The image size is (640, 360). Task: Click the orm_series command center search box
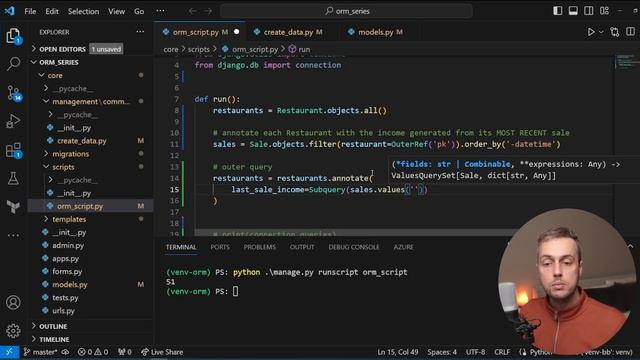tap(347, 11)
